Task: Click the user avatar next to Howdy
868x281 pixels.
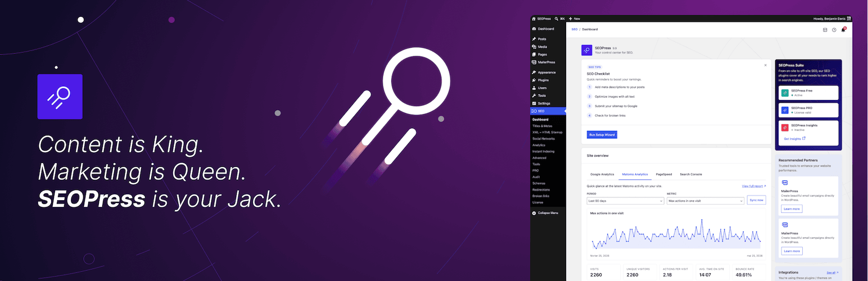Action: [x=849, y=19]
